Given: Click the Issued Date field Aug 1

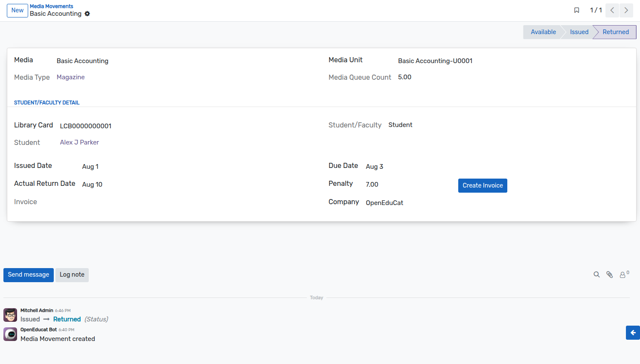Looking at the screenshot, I should click(x=90, y=167).
